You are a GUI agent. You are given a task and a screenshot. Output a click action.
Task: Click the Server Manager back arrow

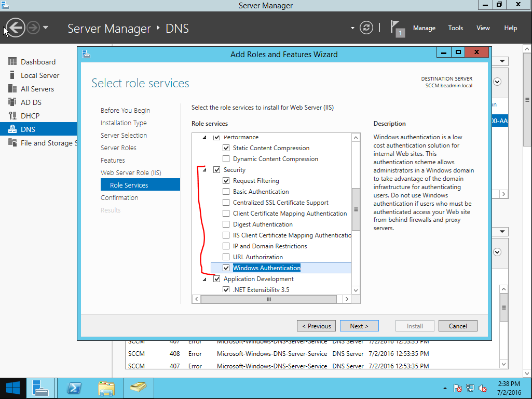(x=15, y=28)
